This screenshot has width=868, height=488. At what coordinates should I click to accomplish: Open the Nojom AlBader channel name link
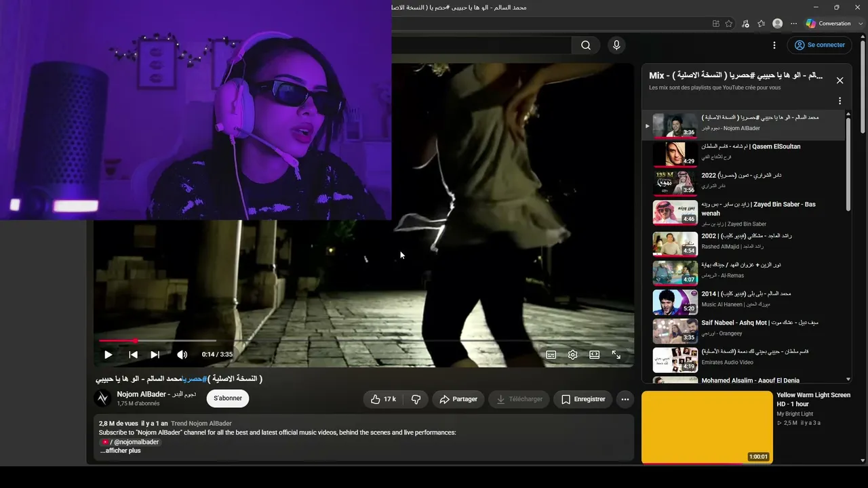click(156, 394)
